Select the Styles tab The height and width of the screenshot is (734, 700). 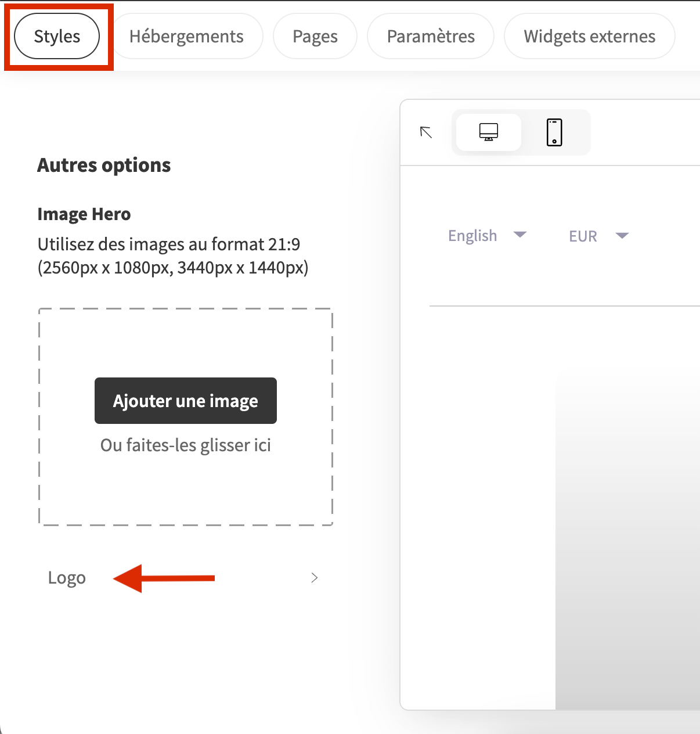click(56, 36)
